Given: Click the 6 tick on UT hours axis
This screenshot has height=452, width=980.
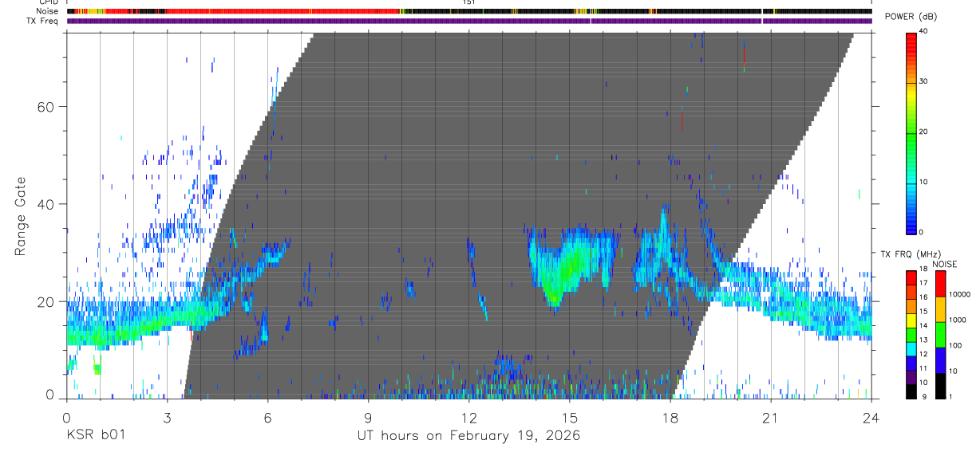Looking at the screenshot, I should tap(268, 417).
